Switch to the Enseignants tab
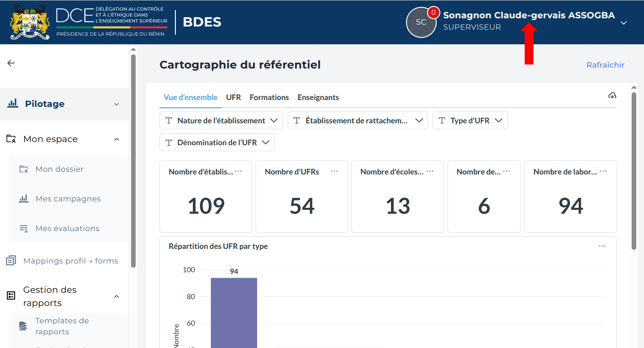Viewport: 644px width, 348px height. [x=318, y=97]
